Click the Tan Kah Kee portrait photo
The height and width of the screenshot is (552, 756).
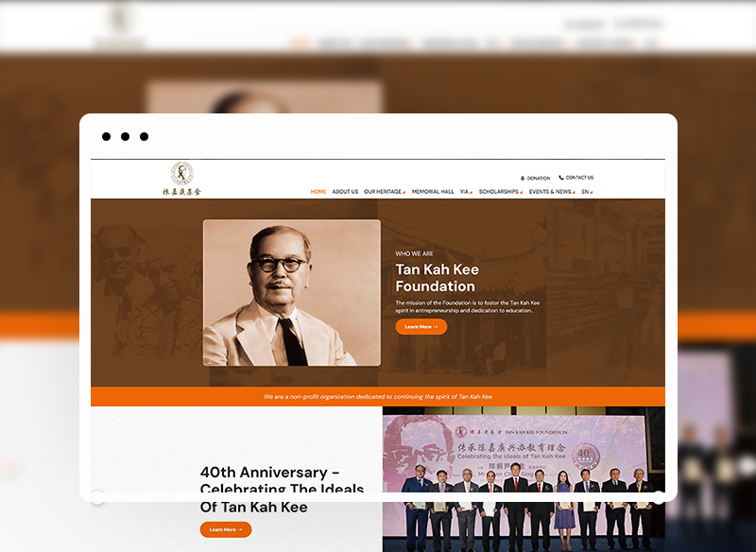(292, 293)
